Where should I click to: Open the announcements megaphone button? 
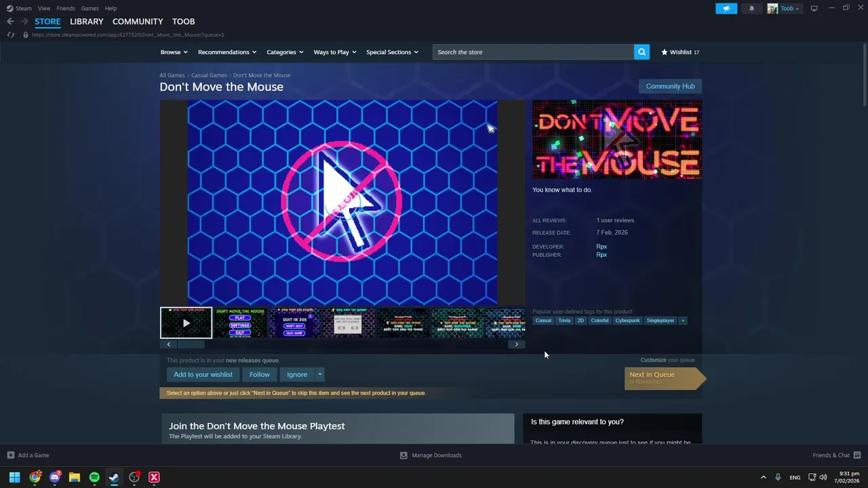[726, 8]
